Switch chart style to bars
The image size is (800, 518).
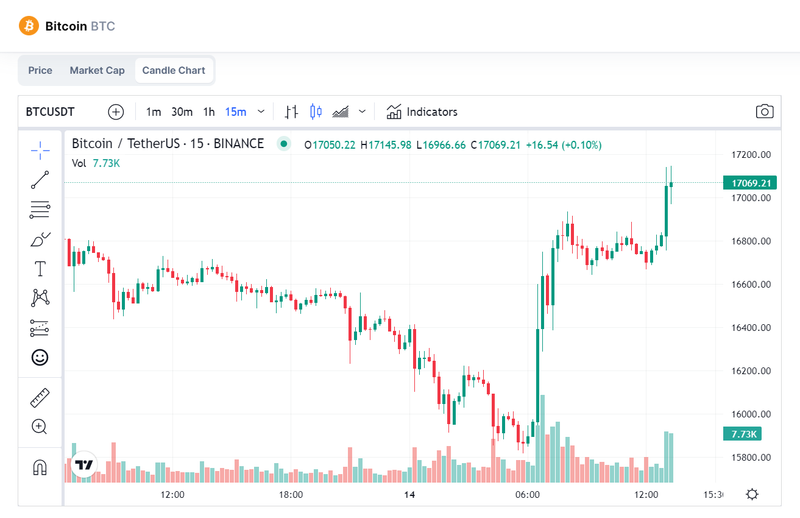(x=292, y=112)
